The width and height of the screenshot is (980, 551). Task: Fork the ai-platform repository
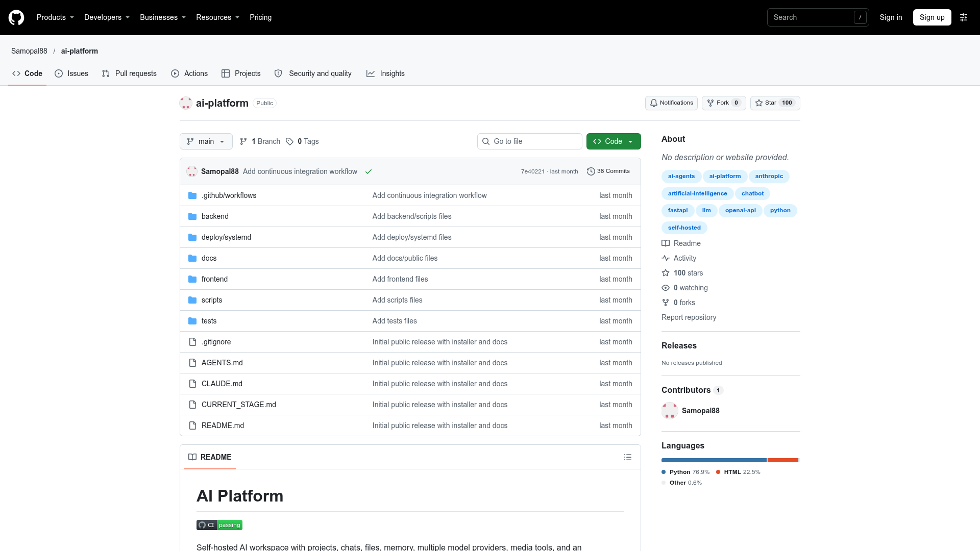point(724,103)
